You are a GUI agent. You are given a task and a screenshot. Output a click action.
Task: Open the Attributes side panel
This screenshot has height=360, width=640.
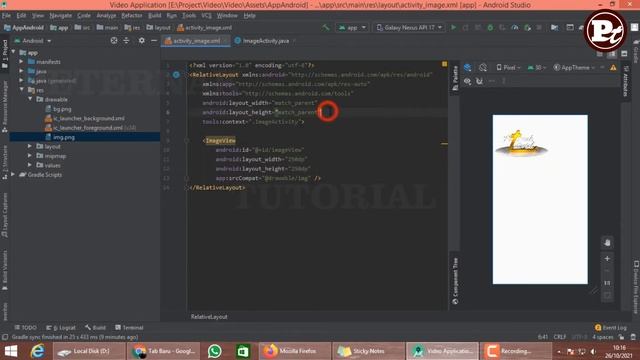point(625,81)
